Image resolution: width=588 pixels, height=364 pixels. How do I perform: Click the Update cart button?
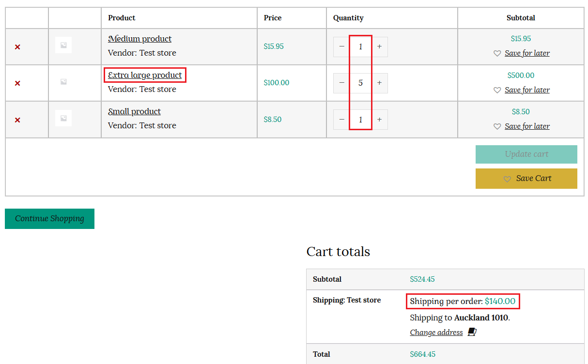[x=526, y=154]
